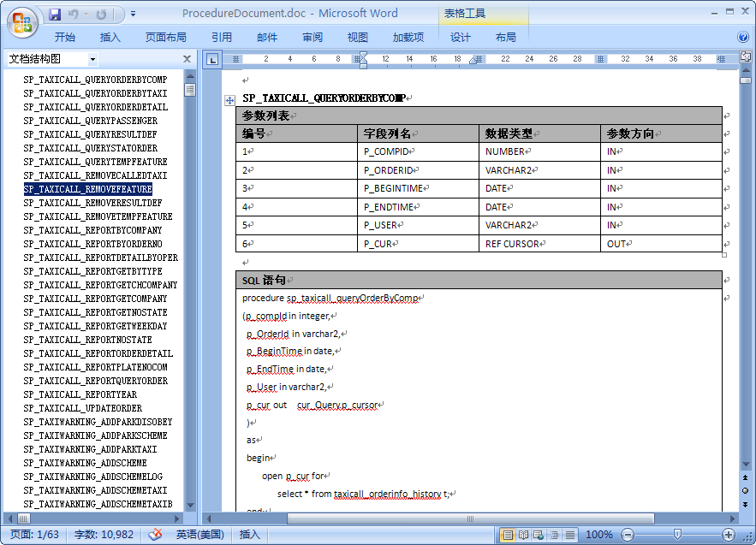Click the page count 页面: 1/63 status

click(34, 535)
